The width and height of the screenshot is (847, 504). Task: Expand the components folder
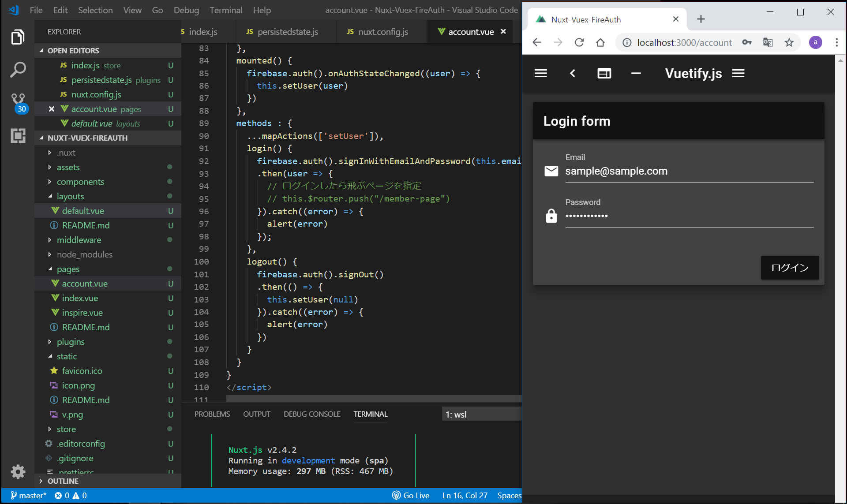pyautogui.click(x=108, y=182)
